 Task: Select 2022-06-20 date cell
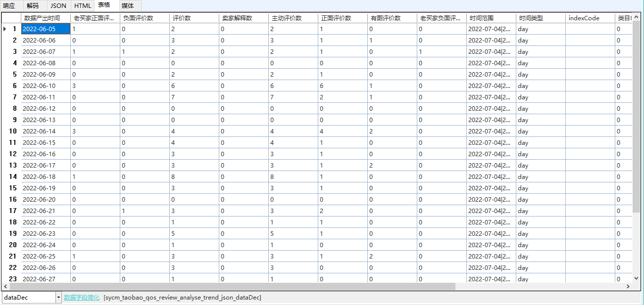46,200
